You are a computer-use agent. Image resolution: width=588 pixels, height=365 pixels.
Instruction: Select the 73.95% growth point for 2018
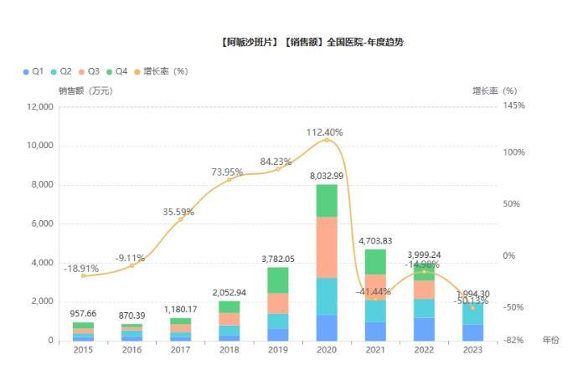pos(230,180)
